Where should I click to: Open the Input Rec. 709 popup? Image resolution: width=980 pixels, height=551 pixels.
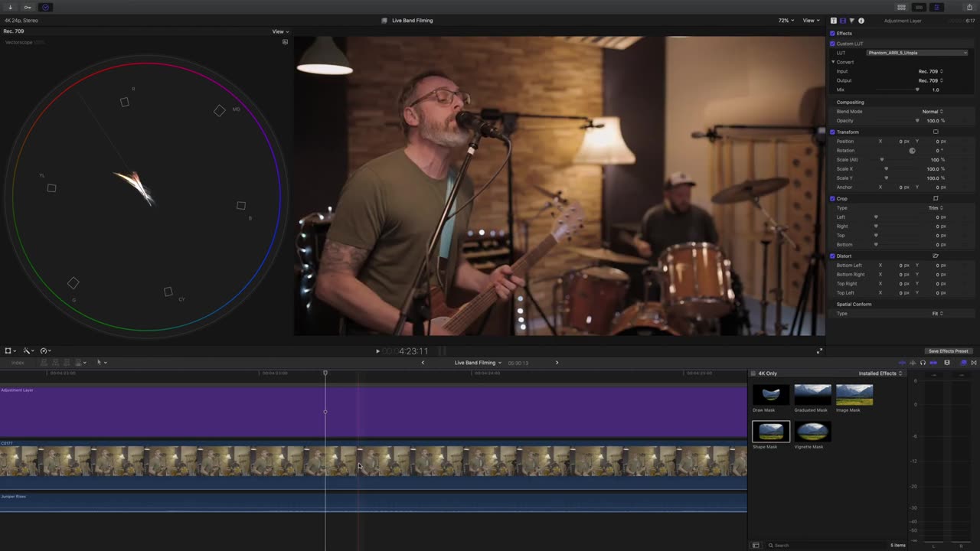point(930,71)
